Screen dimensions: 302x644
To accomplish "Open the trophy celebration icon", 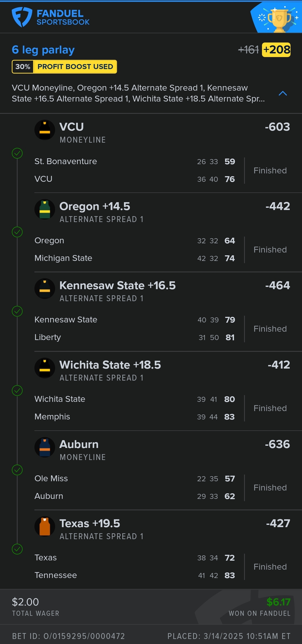I will click(x=278, y=18).
